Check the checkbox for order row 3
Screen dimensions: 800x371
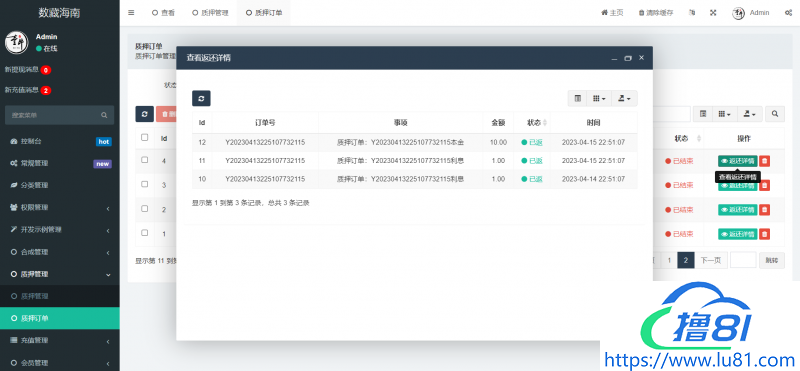click(x=144, y=184)
